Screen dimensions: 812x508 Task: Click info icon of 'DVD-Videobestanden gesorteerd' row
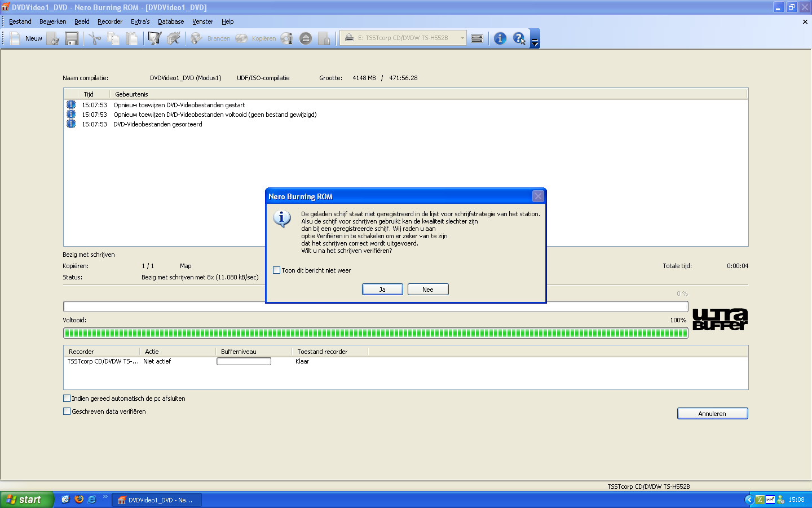point(71,124)
